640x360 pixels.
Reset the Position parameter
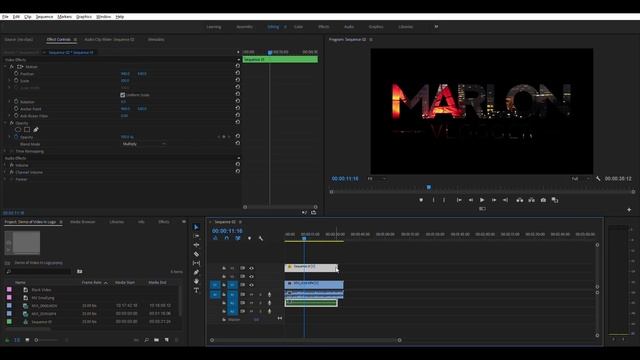pos(238,73)
